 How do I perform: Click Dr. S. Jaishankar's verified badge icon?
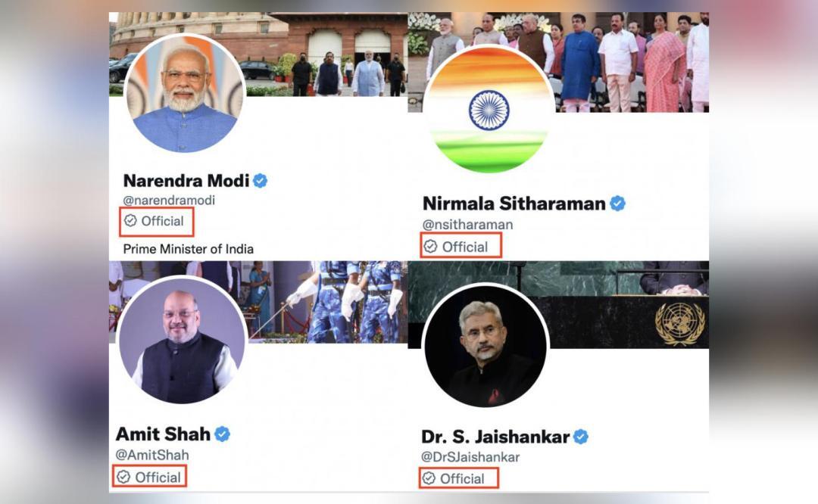point(581,435)
